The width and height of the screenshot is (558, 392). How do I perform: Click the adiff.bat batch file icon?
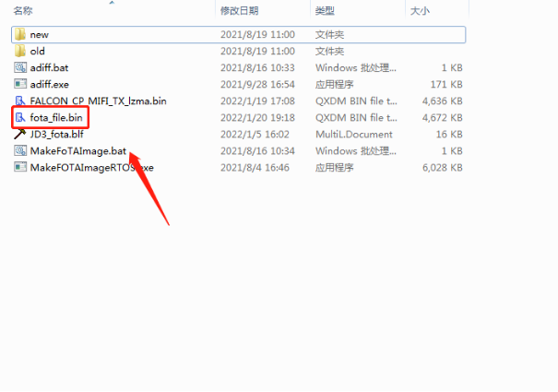pos(20,67)
